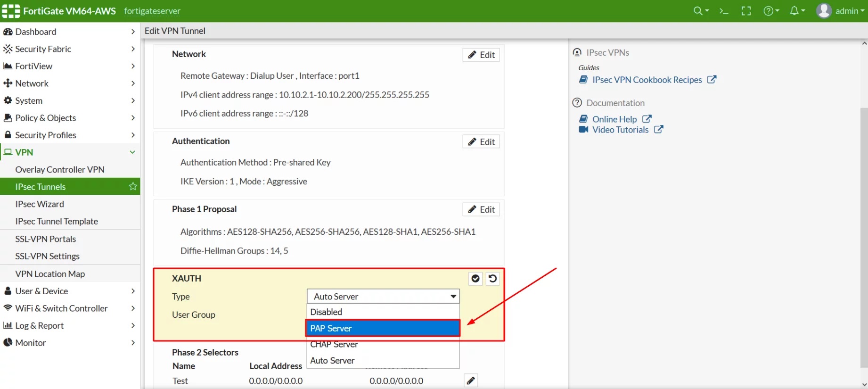This screenshot has height=389, width=868.
Task: Edit the Network section
Action: [481, 55]
